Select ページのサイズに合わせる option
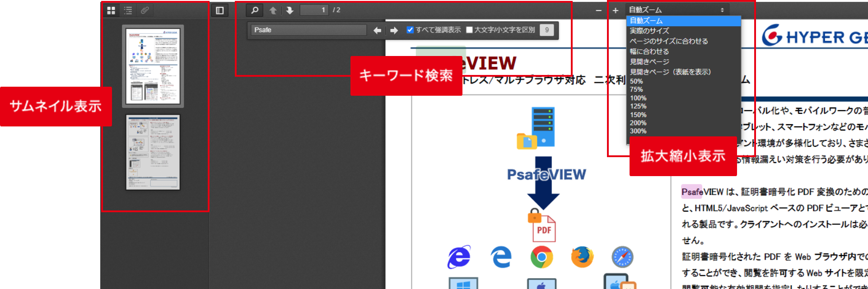The width and height of the screenshot is (868, 289). click(x=684, y=41)
